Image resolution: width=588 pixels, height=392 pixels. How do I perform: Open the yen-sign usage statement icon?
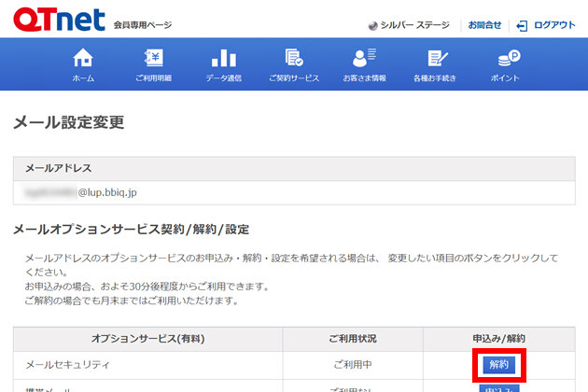[153, 58]
